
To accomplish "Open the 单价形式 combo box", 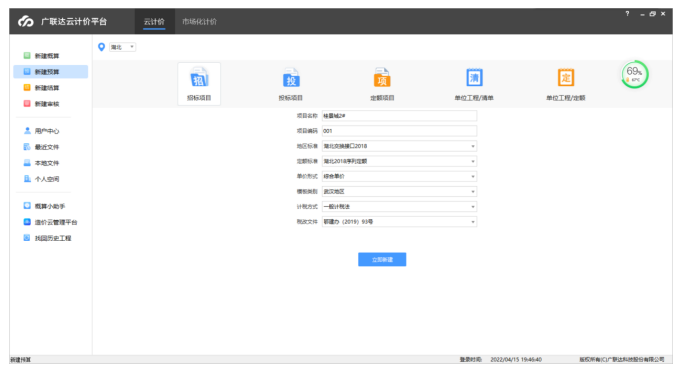I will 399,177.
